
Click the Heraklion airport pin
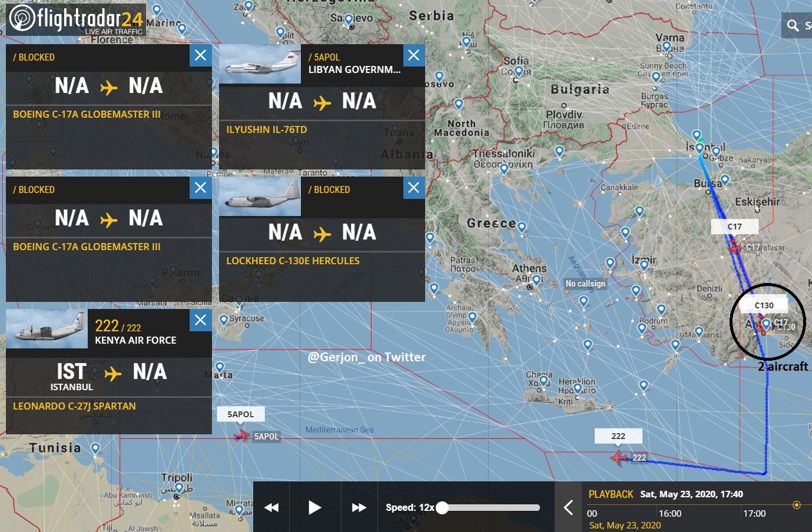[x=578, y=388]
